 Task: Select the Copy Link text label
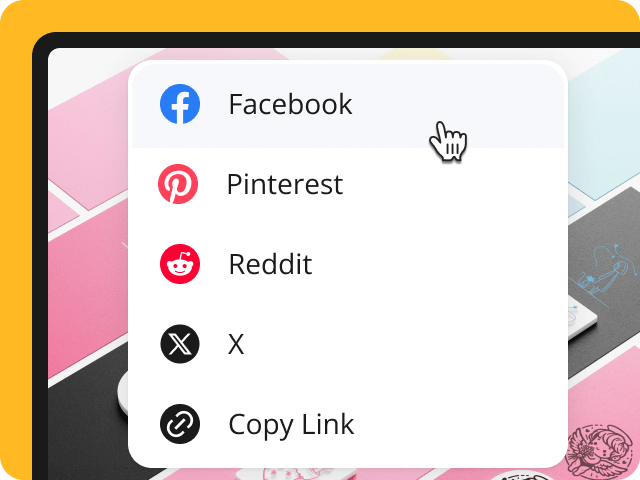(291, 425)
